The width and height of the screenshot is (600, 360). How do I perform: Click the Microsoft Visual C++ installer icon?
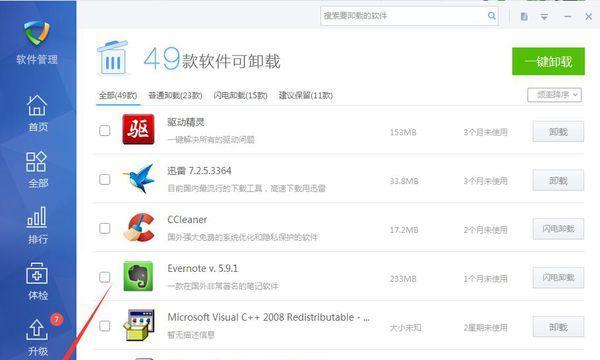pyautogui.click(x=139, y=325)
